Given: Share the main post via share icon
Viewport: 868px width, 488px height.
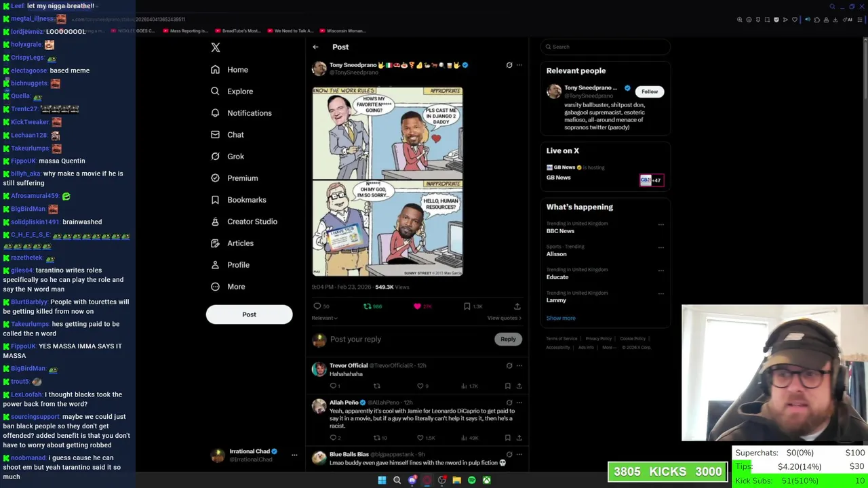Looking at the screenshot, I should click(x=517, y=306).
